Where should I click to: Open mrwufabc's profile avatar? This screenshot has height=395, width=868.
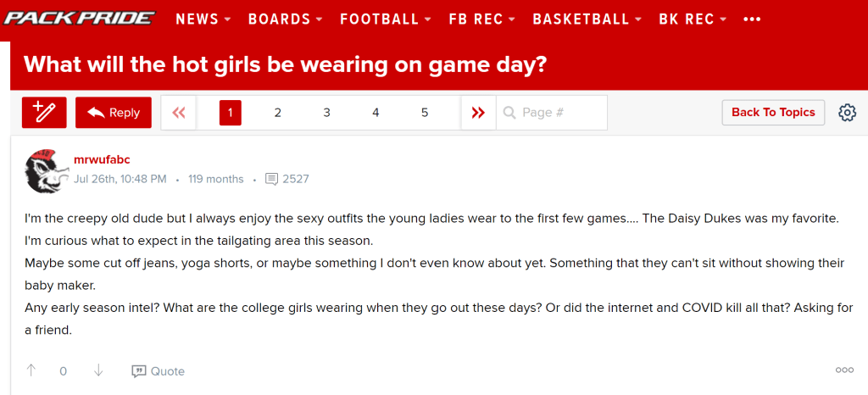pos(47,170)
